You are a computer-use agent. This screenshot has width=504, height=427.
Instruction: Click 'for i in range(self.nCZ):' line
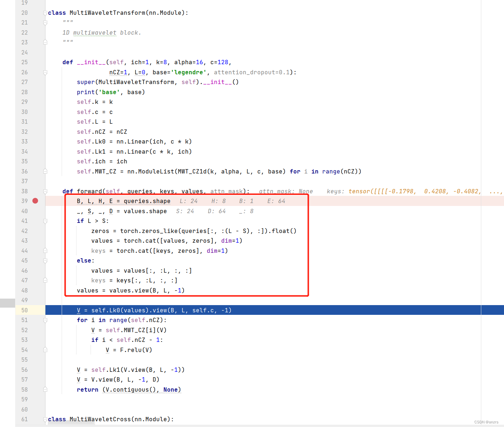(x=122, y=320)
